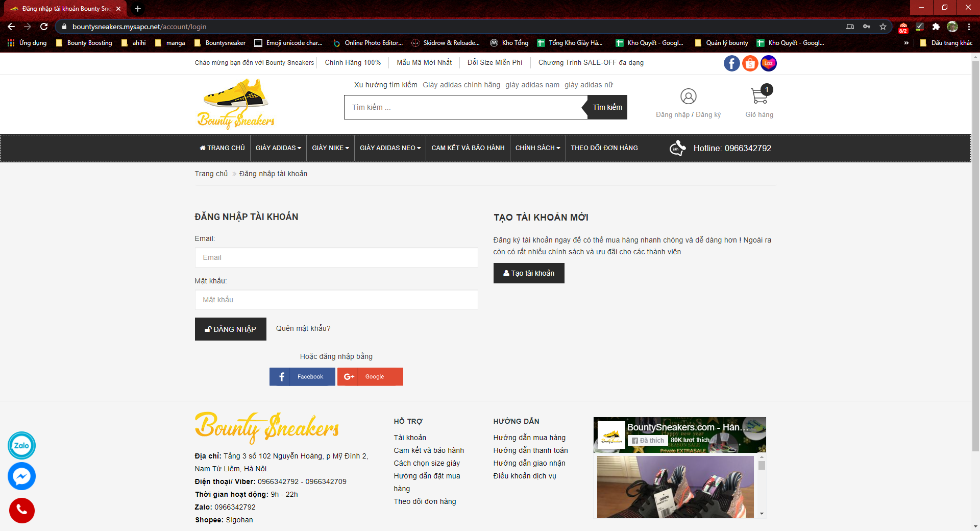This screenshot has width=980, height=531.
Task: Click the Tạo tài khoản button
Action: (529, 273)
